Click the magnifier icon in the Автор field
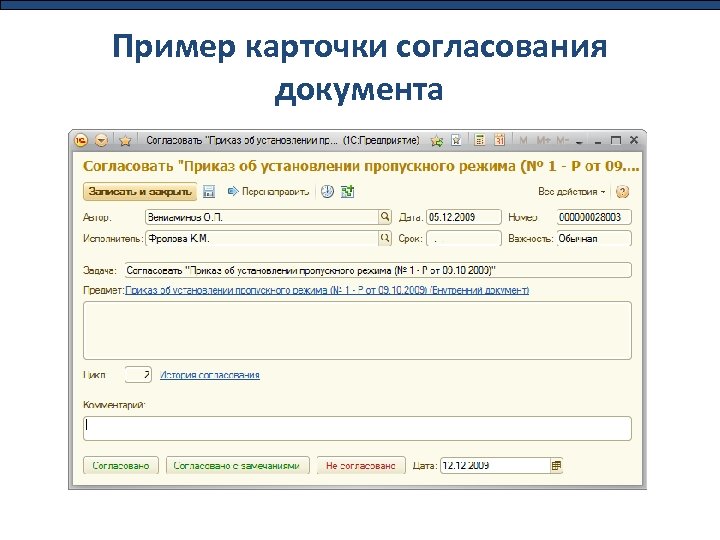 point(385,217)
